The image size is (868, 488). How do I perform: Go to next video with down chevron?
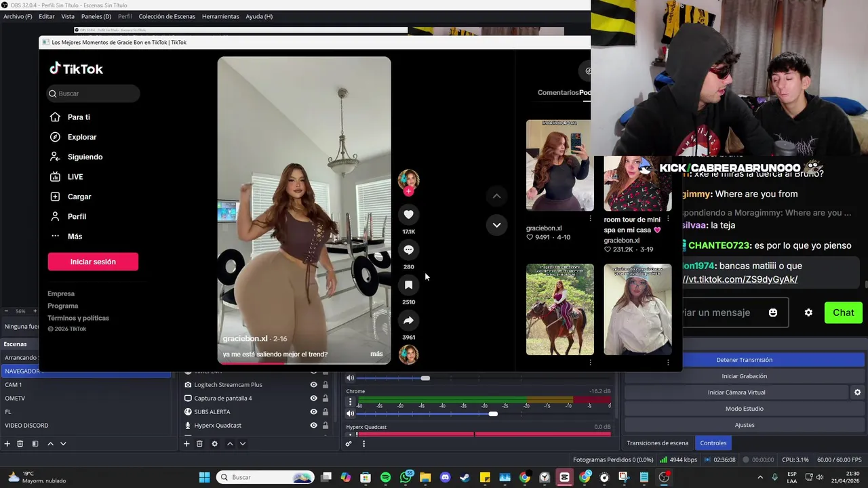[496, 225]
